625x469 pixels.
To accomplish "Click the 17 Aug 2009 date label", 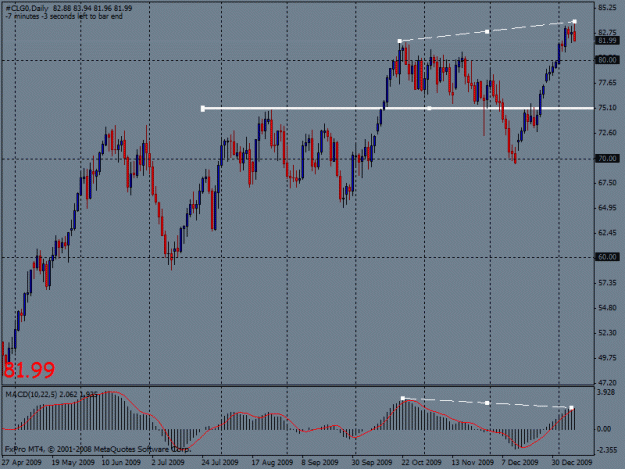I will point(272,462).
